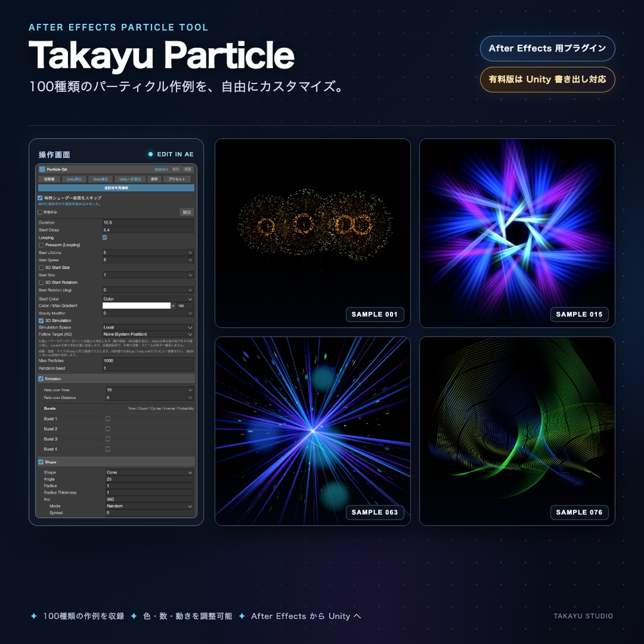Click the EDIT IN AE status dot
The height and width of the screenshot is (644, 644).
click(x=150, y=155)
